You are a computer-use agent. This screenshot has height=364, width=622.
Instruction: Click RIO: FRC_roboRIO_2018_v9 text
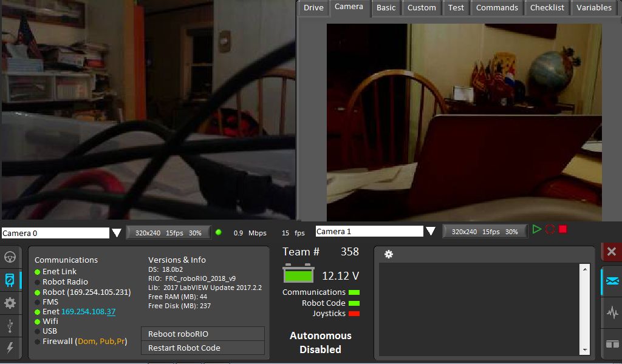tap(192, 278)
